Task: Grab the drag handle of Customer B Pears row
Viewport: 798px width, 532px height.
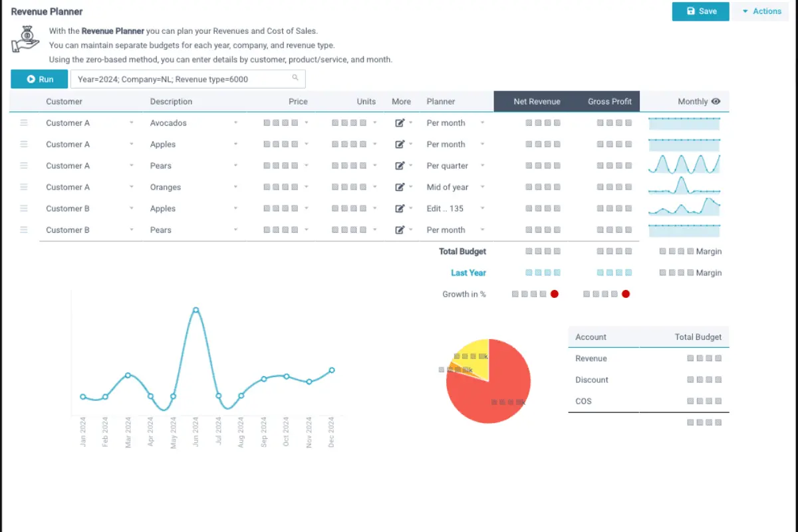Action: [x=24, y=229]
